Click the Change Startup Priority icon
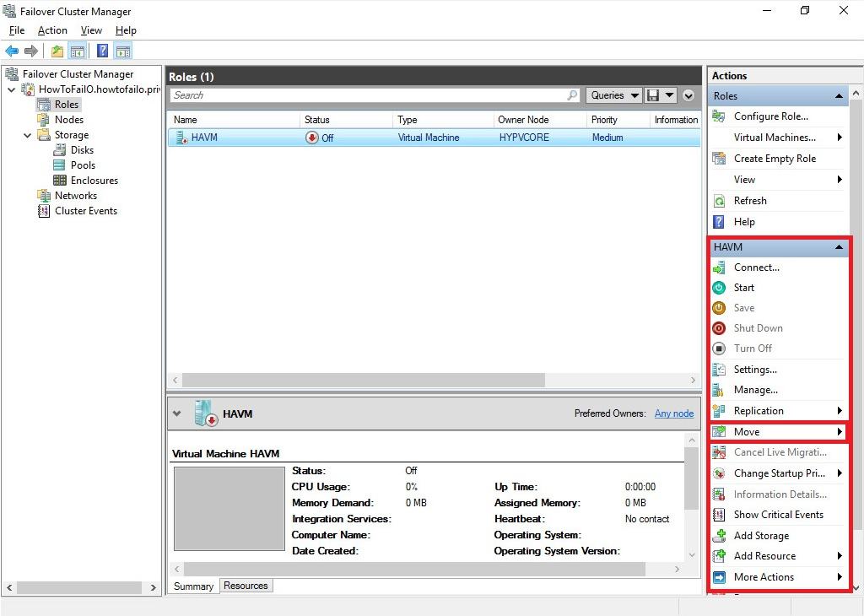The image size is (864, 616). tap(719, 473)
